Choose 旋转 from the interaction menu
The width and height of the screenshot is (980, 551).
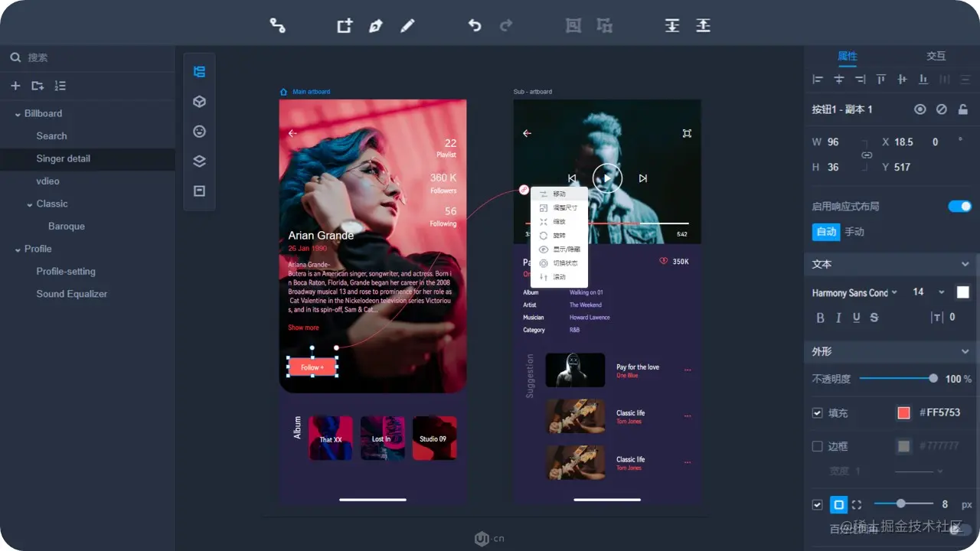558,236
